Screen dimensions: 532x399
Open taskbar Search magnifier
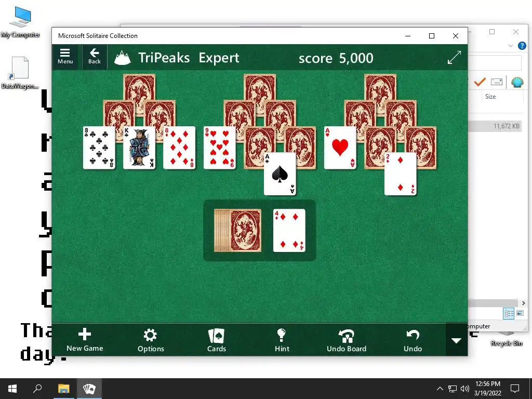[37, 389]
